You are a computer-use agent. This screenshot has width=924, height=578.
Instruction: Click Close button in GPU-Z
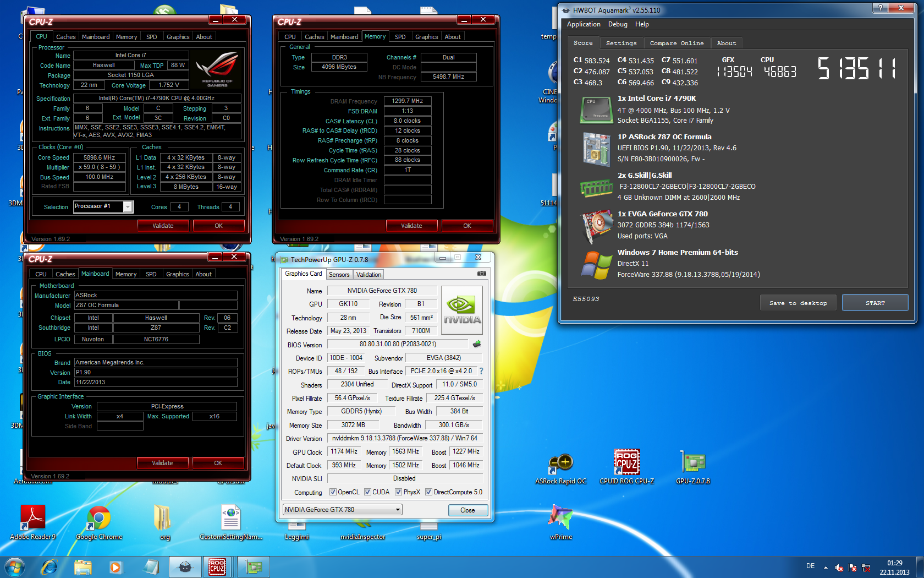point(468,510)
